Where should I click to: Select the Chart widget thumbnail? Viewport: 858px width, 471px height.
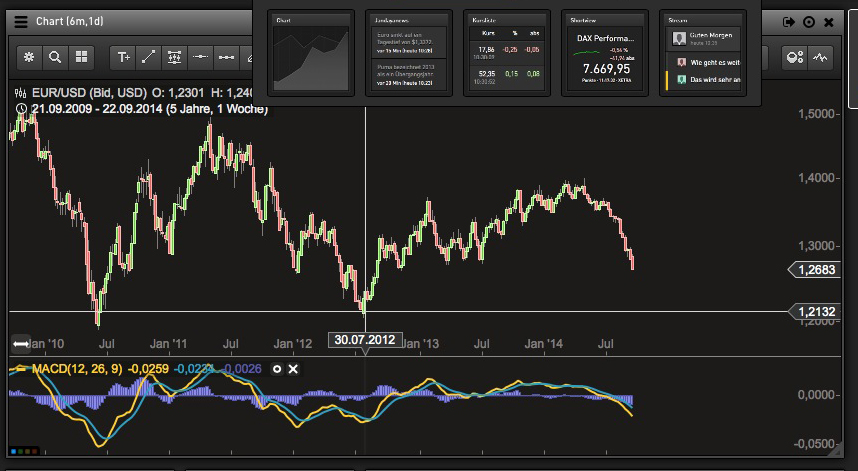311,53
